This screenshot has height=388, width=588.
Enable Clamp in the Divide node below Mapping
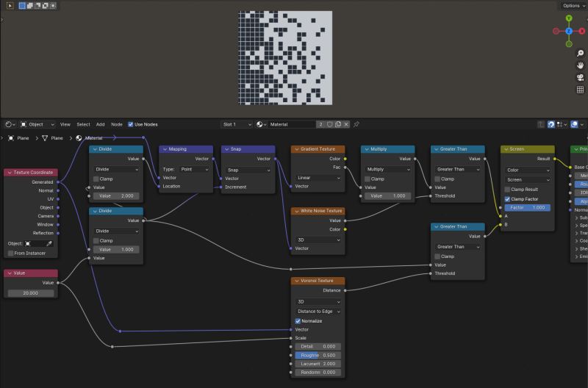click(x=96, y=241)
